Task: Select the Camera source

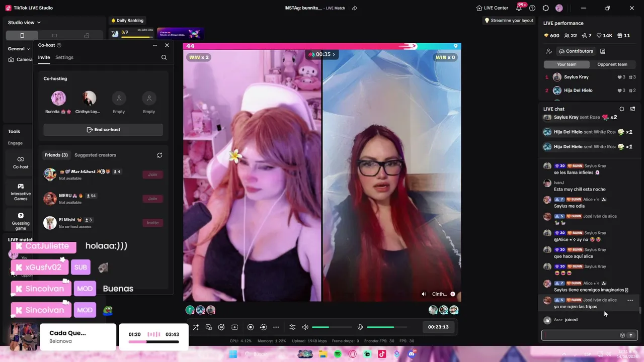Action: (21, 59)
